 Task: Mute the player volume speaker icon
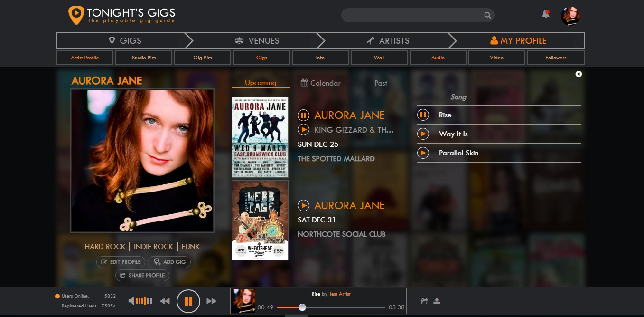[131, 301]
